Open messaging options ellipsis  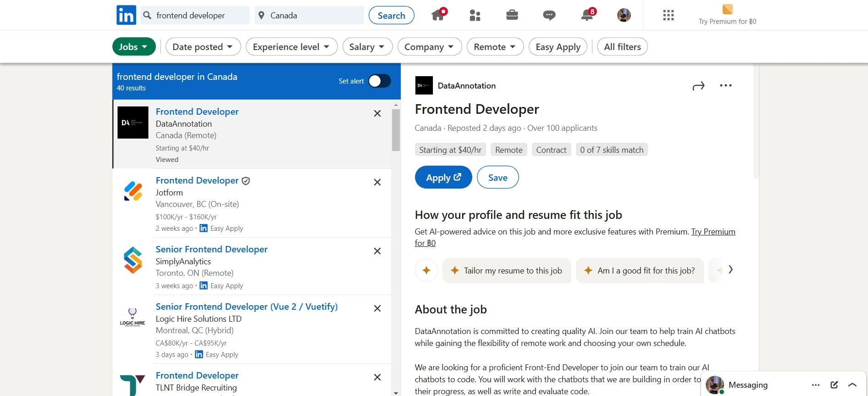coord(816,385)
